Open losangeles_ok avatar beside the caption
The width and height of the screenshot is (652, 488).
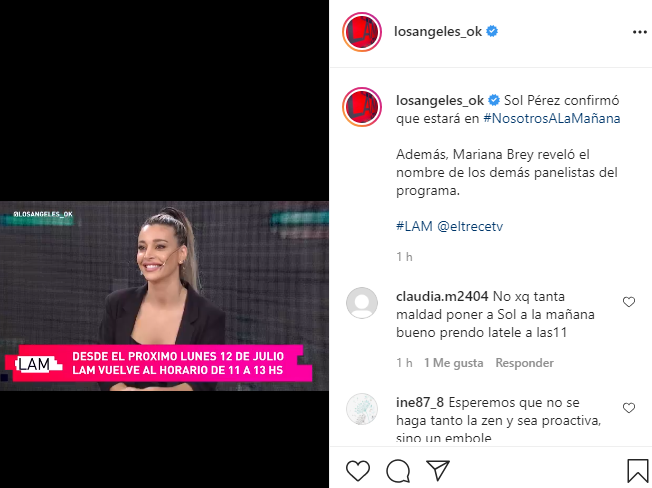tap(362, 107)
